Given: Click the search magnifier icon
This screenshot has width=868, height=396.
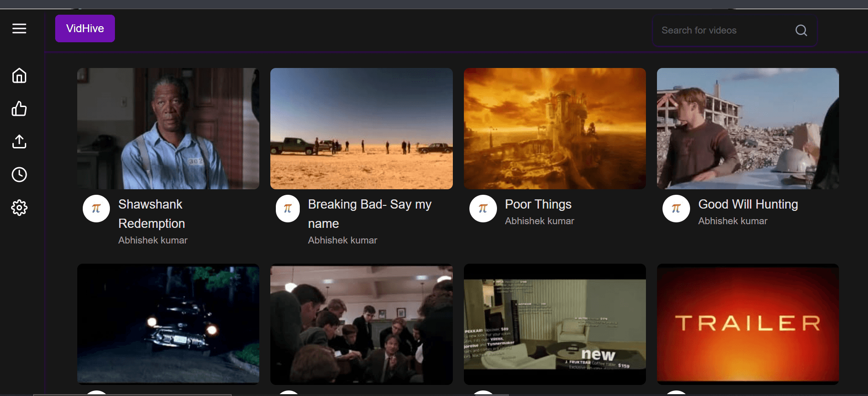Looking at the screenshot, I should click(801, 30).
